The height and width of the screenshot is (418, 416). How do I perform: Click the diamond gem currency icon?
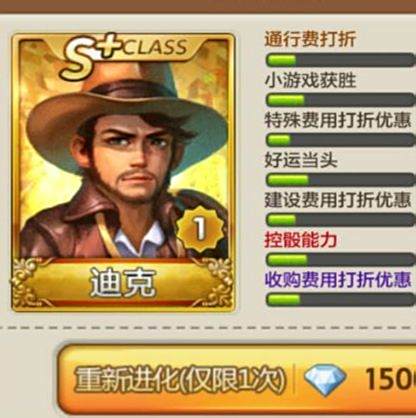tap(325, 380)
